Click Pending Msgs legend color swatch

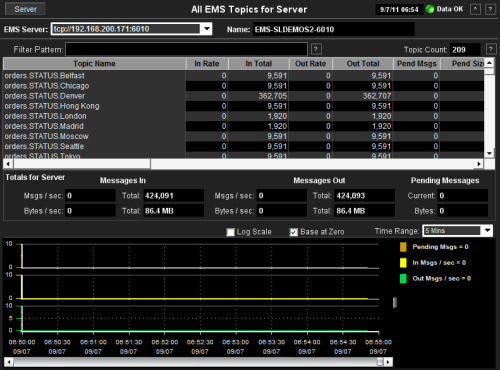point(403,247)
